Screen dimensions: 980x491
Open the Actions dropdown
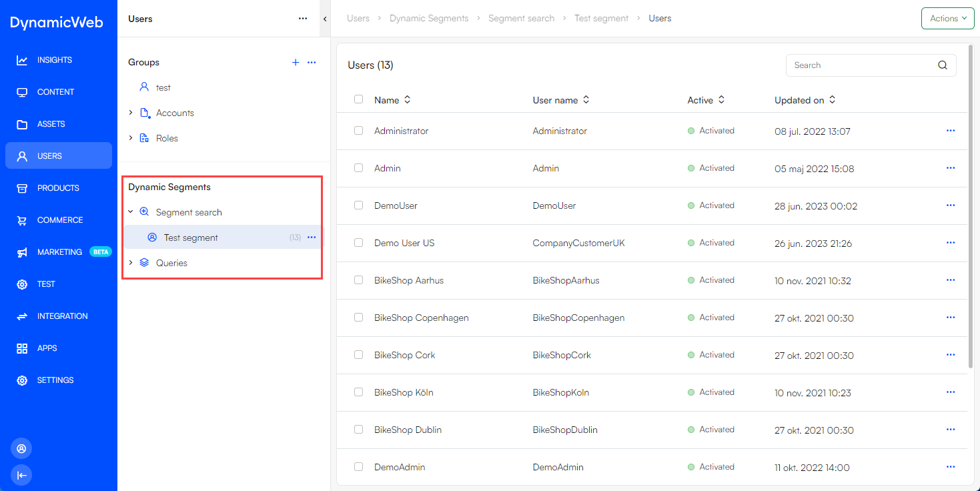tap(948, 19)
